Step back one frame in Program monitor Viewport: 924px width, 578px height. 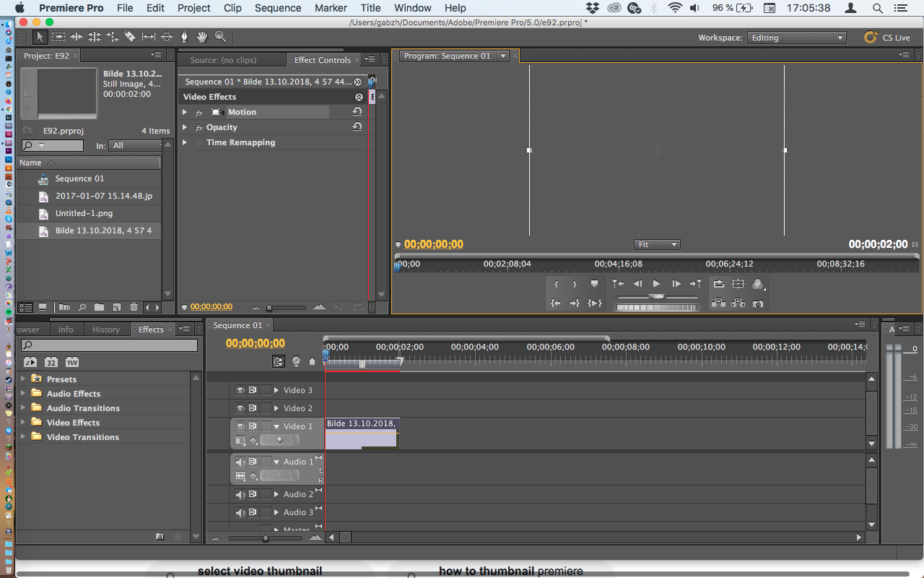637,284
